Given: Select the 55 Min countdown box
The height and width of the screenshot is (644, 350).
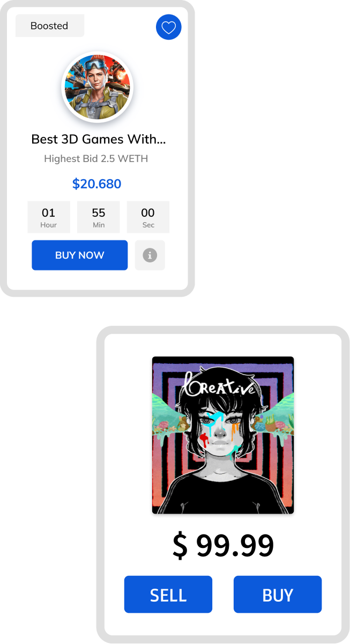Looking at the screenshot, I should [x=99, y=217].
